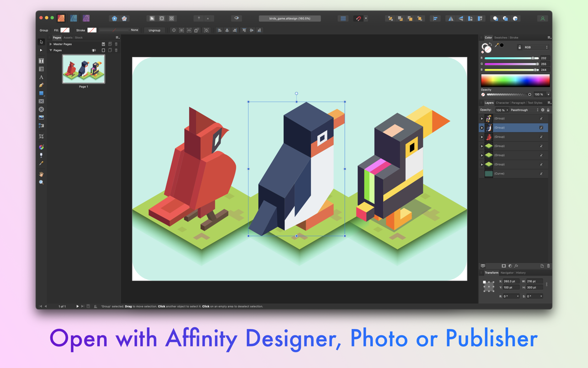Toggle visibility of the red bird (Group) layer
The image size is (588, 368).
point(541,137)
